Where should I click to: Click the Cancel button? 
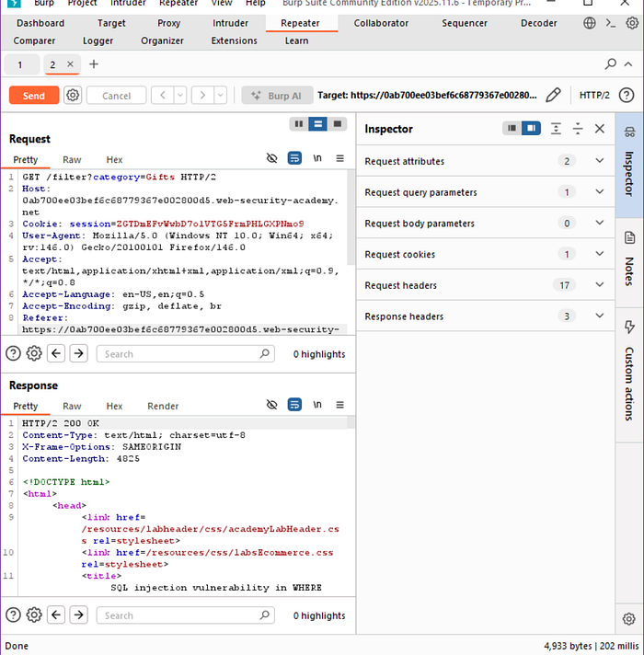pyautogui.click(x=116, y=96)
